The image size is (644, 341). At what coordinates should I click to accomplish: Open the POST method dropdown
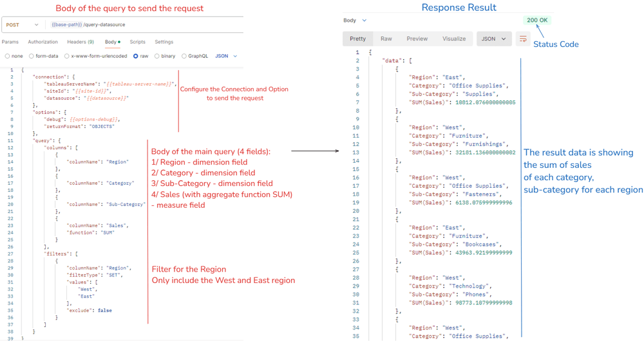pyautogui.click(x=22, y=24)
